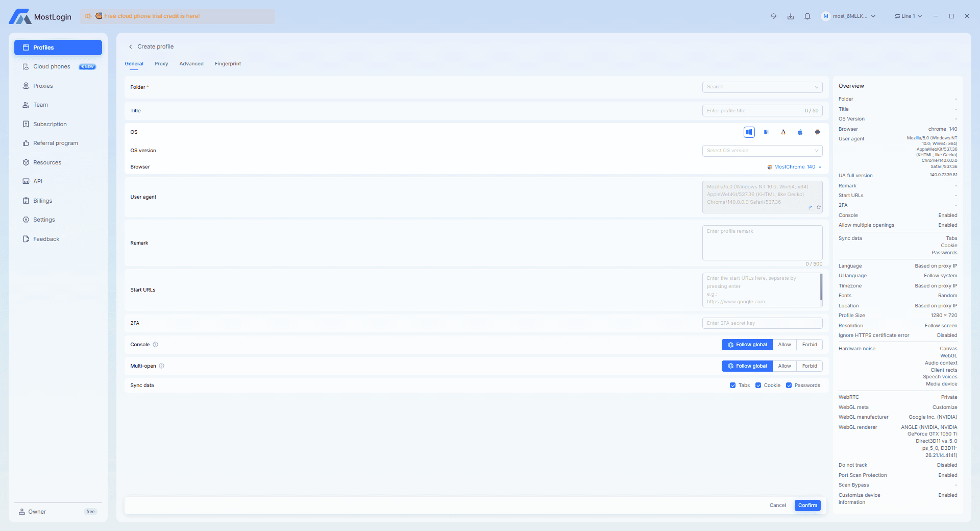Open the Folder search dropdown
This screenshot has height=531, width=980.
(762, 87)
